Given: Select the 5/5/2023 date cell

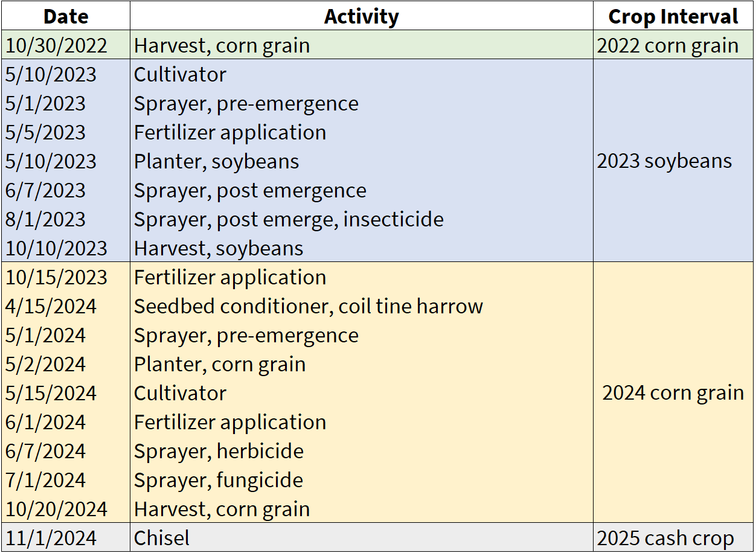Looking at the screenshot, I should coord(45,132).
